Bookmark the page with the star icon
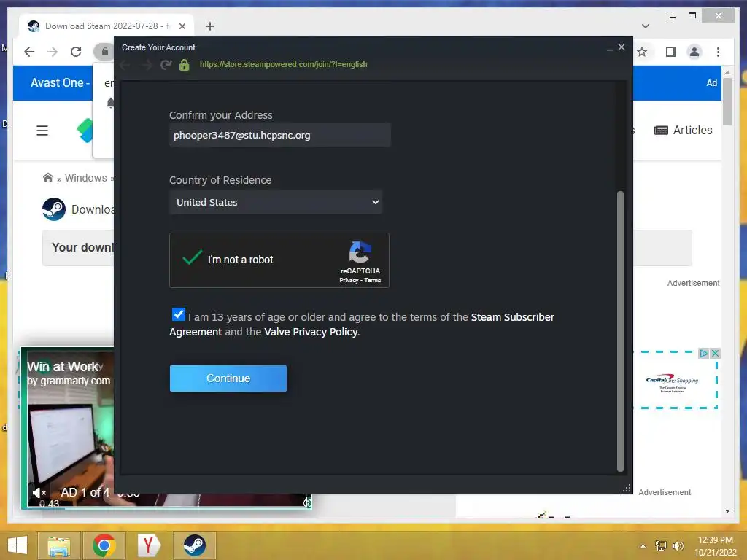The width and height of the screenshot is (747, 560). (642, 52)
